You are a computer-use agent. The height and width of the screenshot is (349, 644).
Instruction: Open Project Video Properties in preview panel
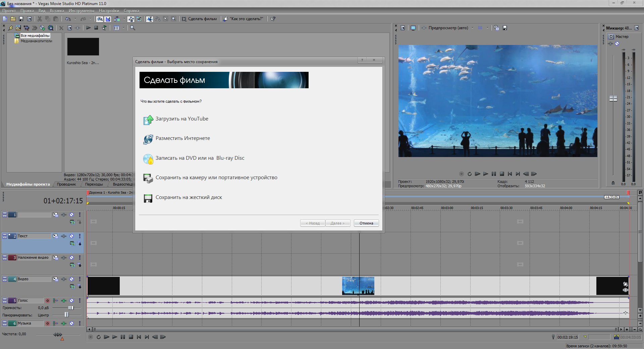click(403, 28)
